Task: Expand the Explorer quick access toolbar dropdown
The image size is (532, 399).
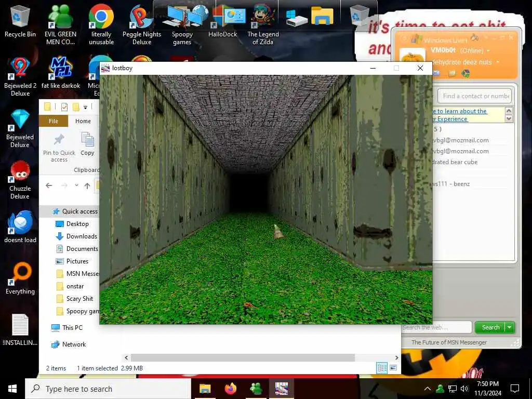Action: click(x=86, y=108)
